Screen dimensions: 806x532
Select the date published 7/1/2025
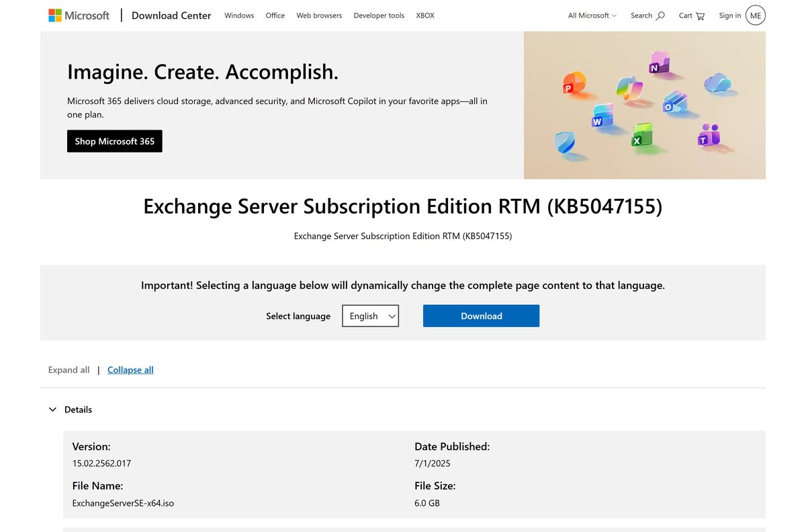click(433, 463)
